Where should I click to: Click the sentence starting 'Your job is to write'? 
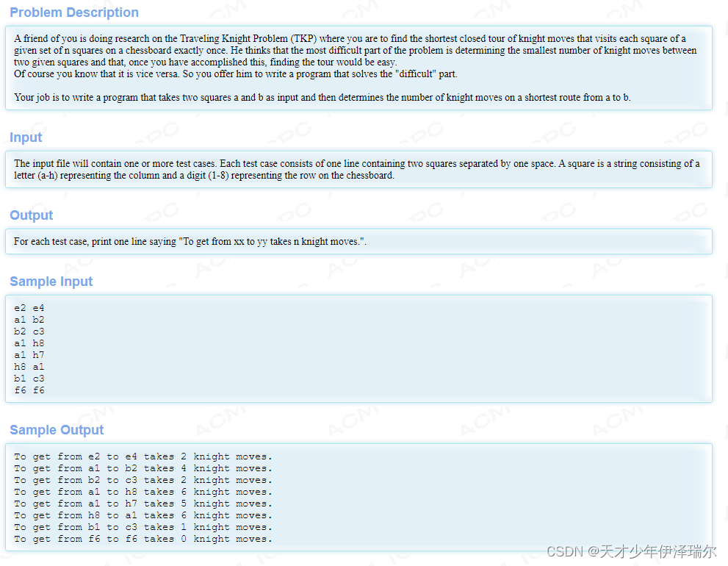click(x=322, y=98)
